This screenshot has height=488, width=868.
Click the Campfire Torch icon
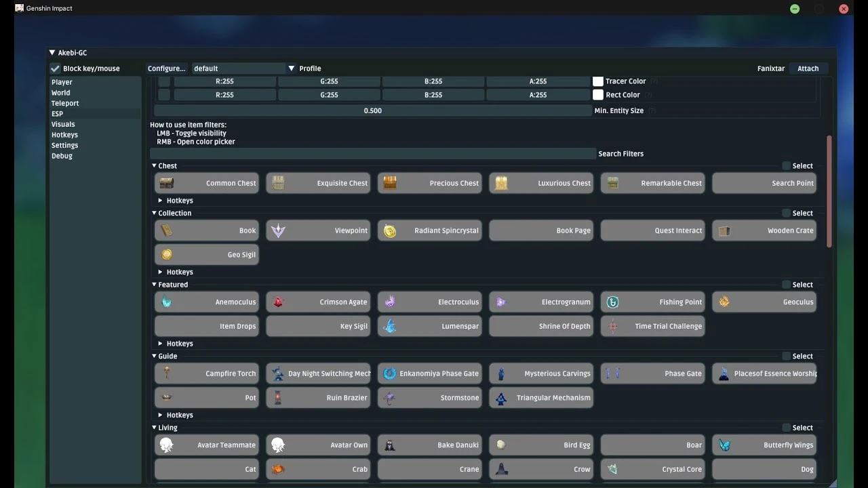[167, 373]
